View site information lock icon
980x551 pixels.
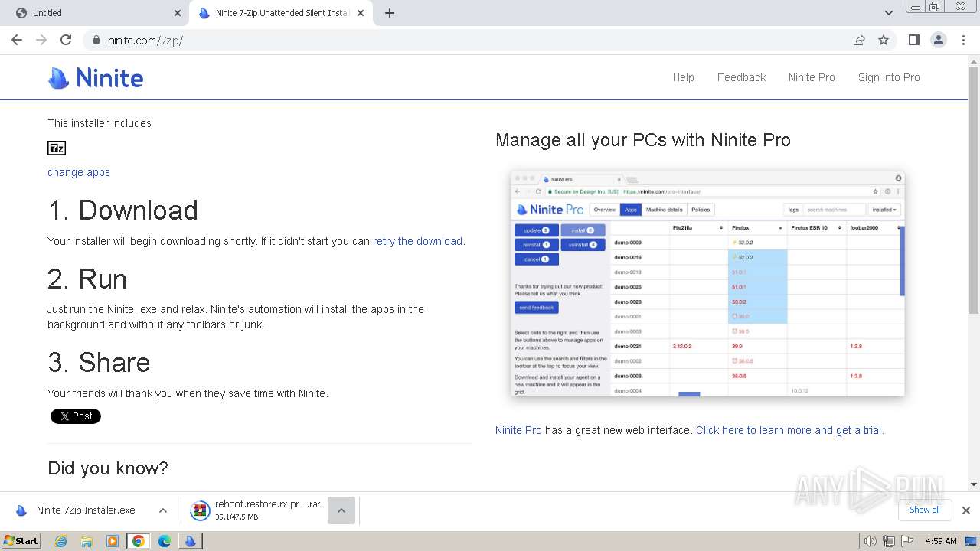click(96, 40)
